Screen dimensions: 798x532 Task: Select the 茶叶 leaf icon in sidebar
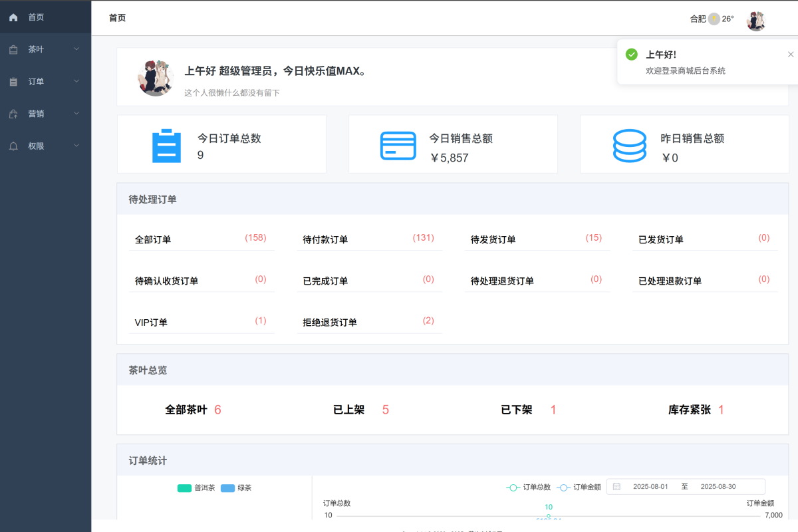[13, 49]
